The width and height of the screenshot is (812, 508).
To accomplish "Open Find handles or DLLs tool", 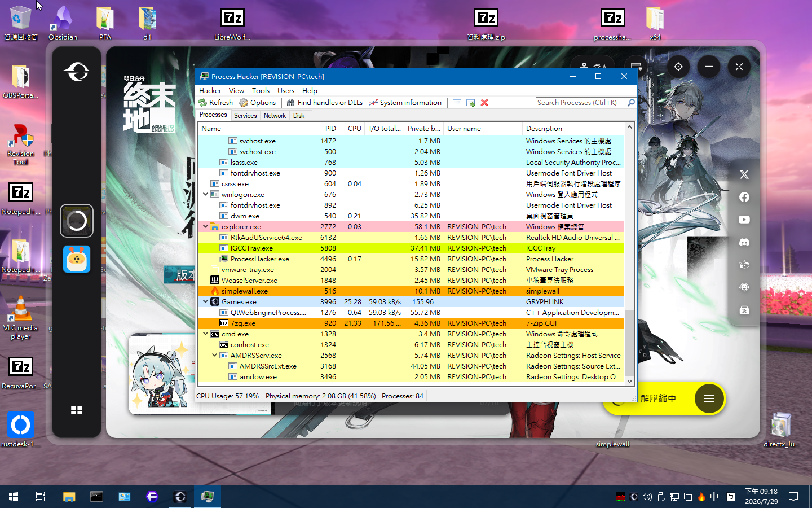I will click(x=325, y=103).
